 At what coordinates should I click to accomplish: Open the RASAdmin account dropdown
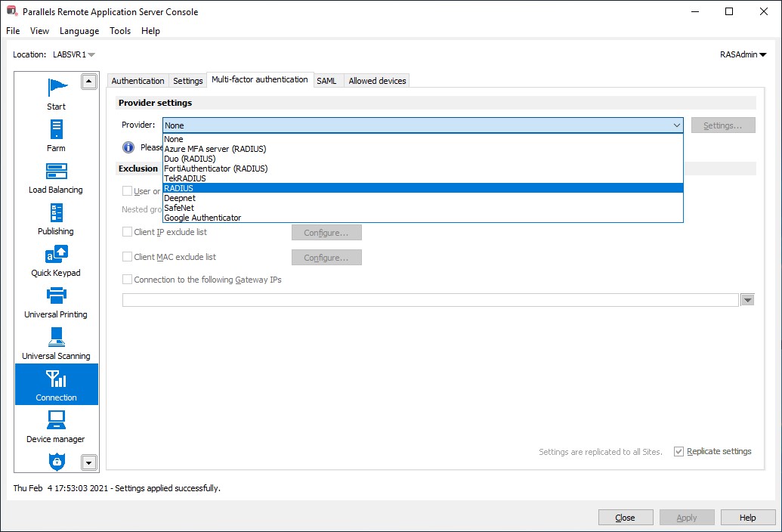(743, 54)
